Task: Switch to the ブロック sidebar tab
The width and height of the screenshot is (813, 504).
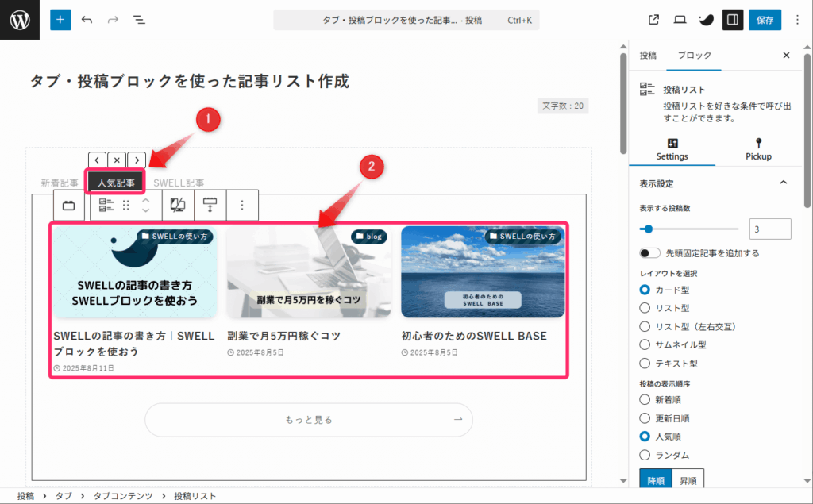Action: (x=694, y=55)
